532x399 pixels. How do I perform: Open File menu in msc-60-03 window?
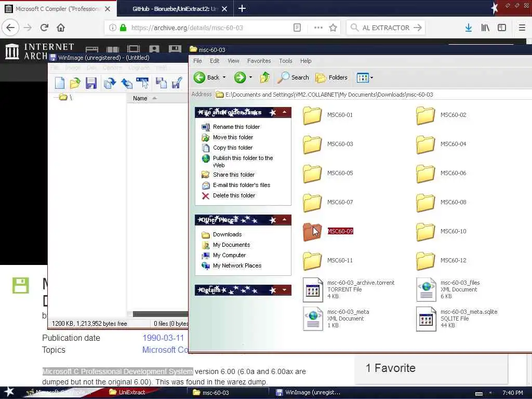pyautogui.click(x=197, y=61)
